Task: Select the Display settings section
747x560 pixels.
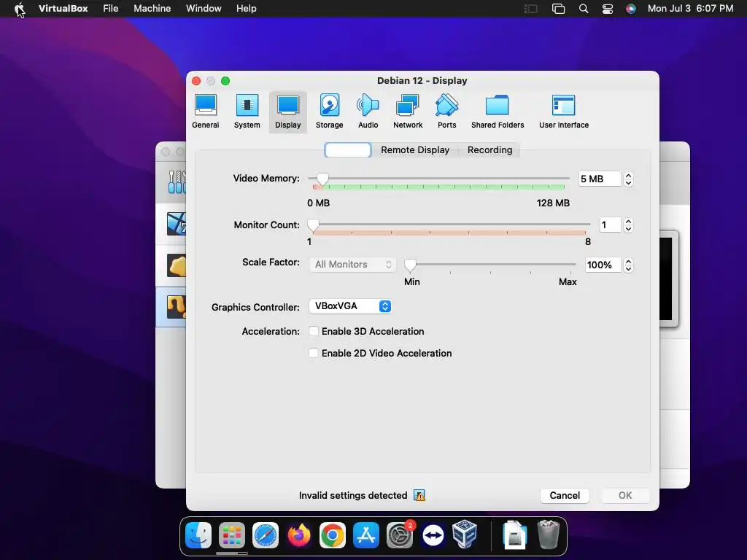Action: click(x=287, y=112)
